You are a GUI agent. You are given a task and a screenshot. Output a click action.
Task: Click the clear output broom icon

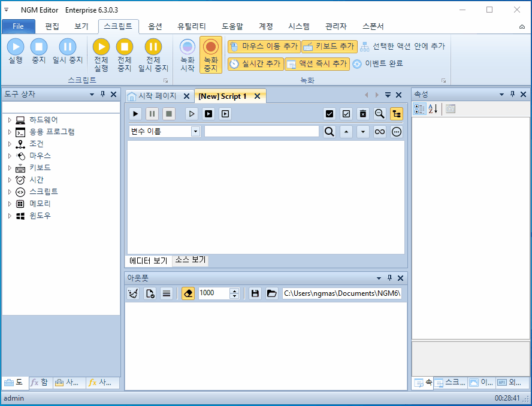[x=134, y=293]
